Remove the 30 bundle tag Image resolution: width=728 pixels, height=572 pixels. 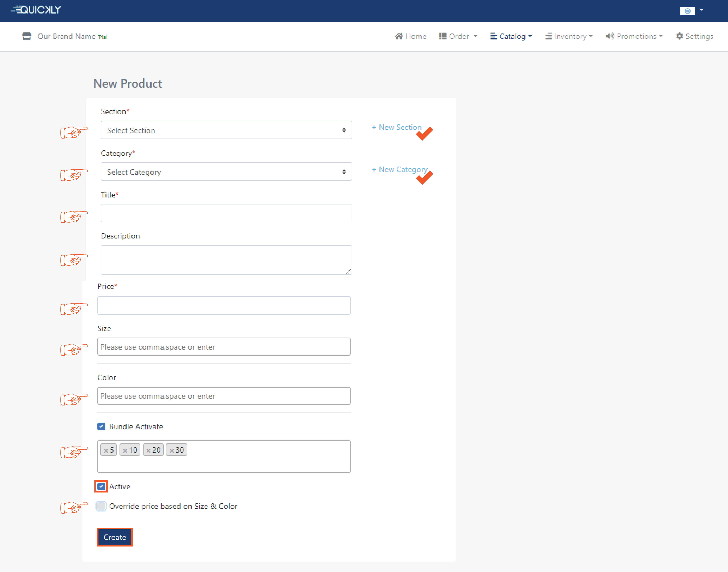pyautogui.click(x=172, y=450)
